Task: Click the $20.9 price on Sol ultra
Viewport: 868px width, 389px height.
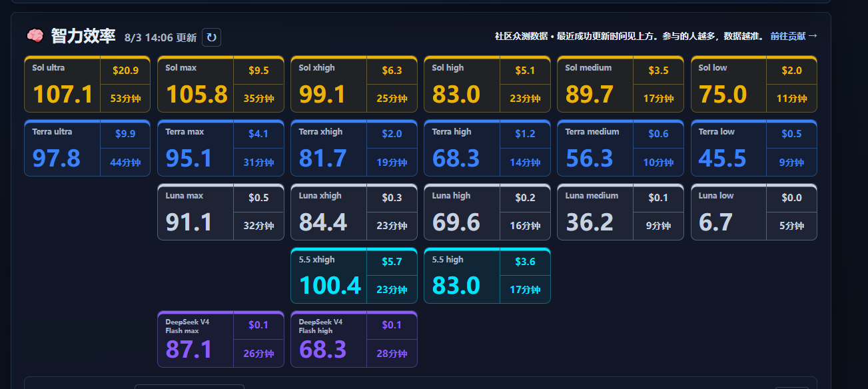Action: pos(125,71)
